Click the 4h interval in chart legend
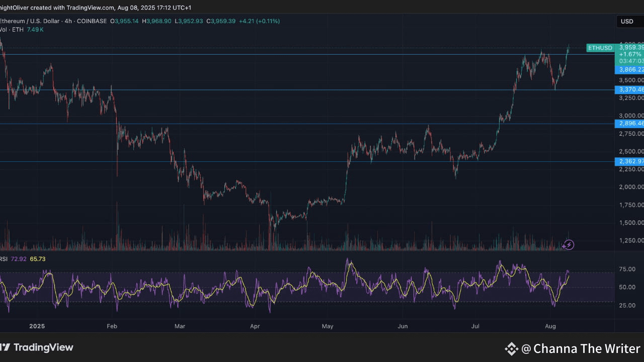This screenshot has height=362, width=644. pos(68,21)
